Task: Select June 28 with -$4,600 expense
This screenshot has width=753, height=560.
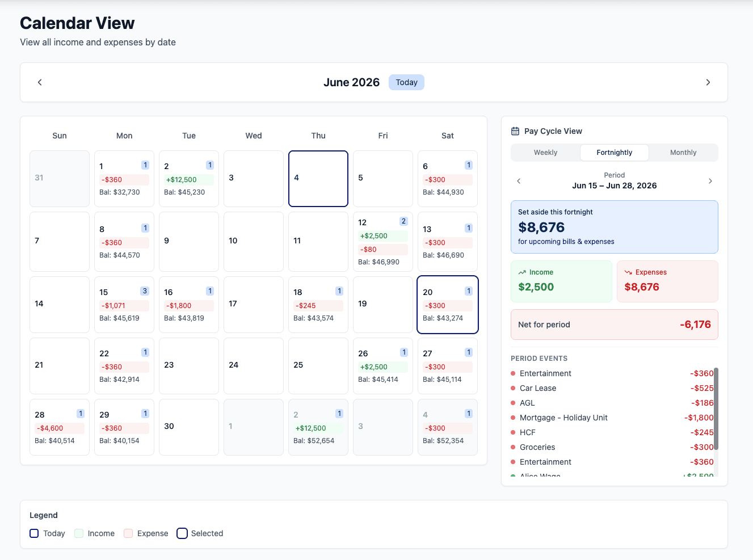Action: 60,427
